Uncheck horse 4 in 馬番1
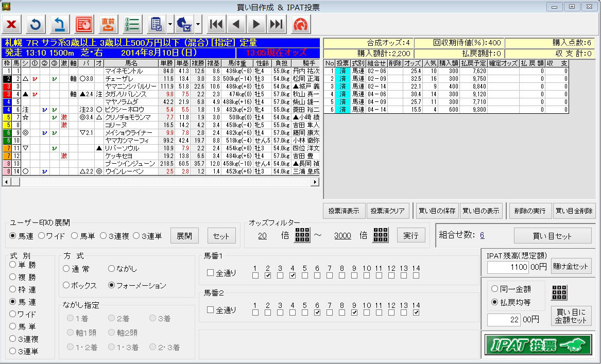Viewport: 601px width, 364px height. point(293,275)
